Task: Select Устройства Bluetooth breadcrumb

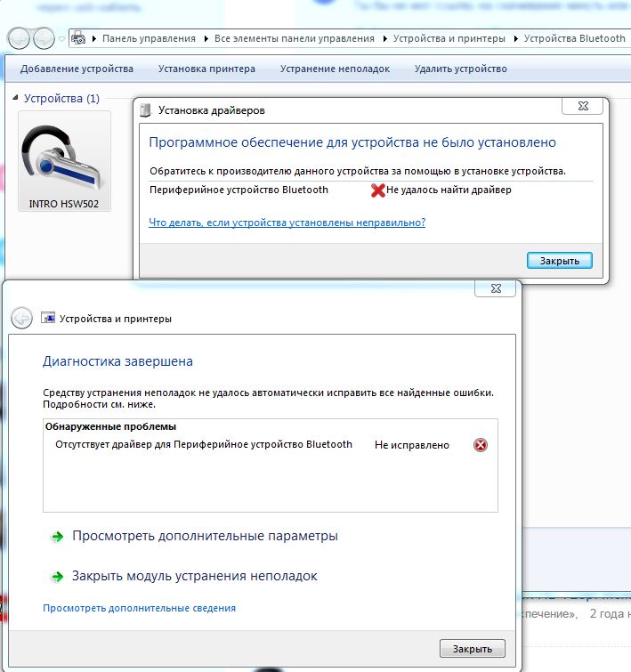Action: pos(574,38)
